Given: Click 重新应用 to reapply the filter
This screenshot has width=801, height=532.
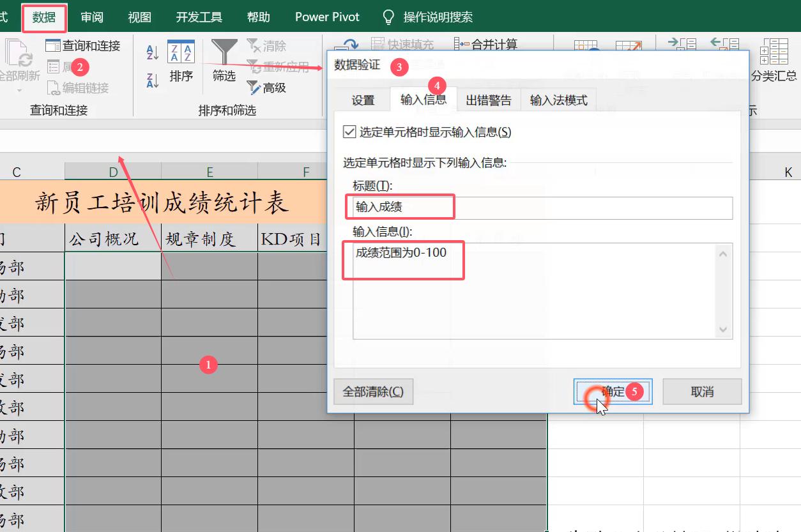Looking at the screenshot, I should pyautogui.click(x=278, y=67).
